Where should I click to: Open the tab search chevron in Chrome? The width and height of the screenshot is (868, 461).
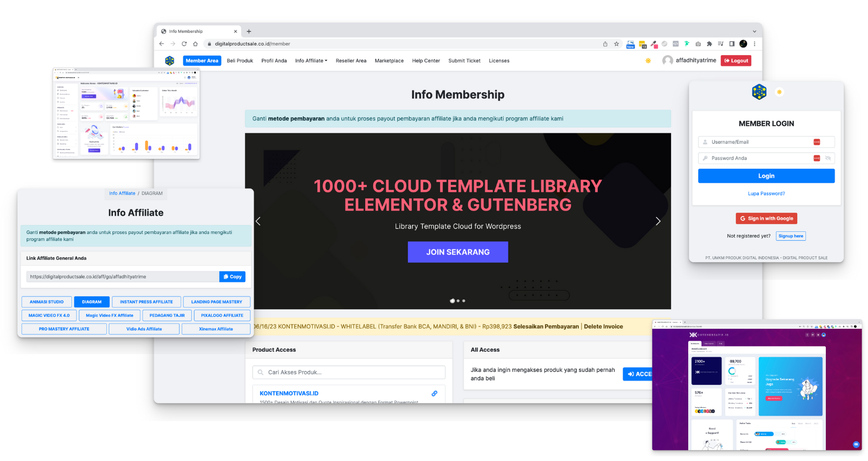[754, 31]
